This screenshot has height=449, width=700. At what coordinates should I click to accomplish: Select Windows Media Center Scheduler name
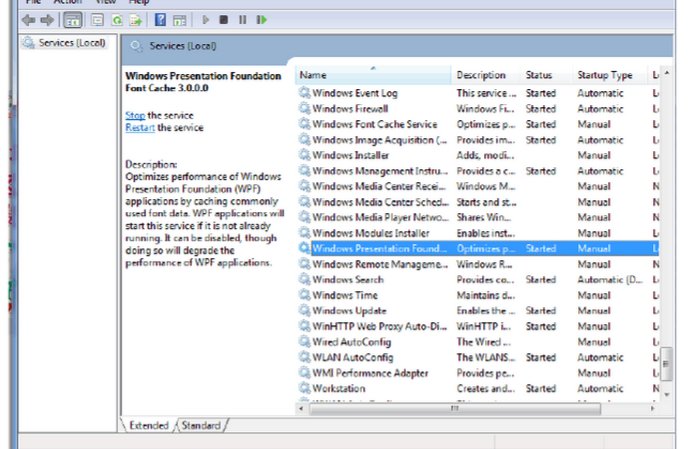click(x=380, y=202)
